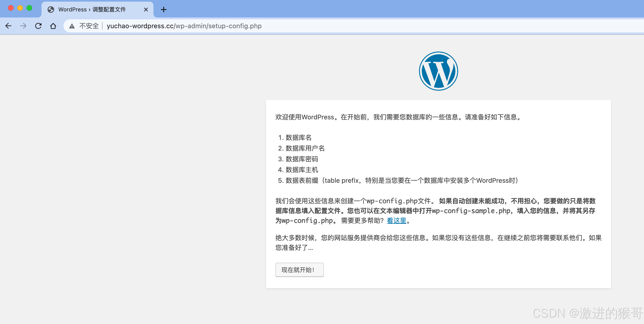
Task: Click list item 数据库名
Action: [298, 138]
